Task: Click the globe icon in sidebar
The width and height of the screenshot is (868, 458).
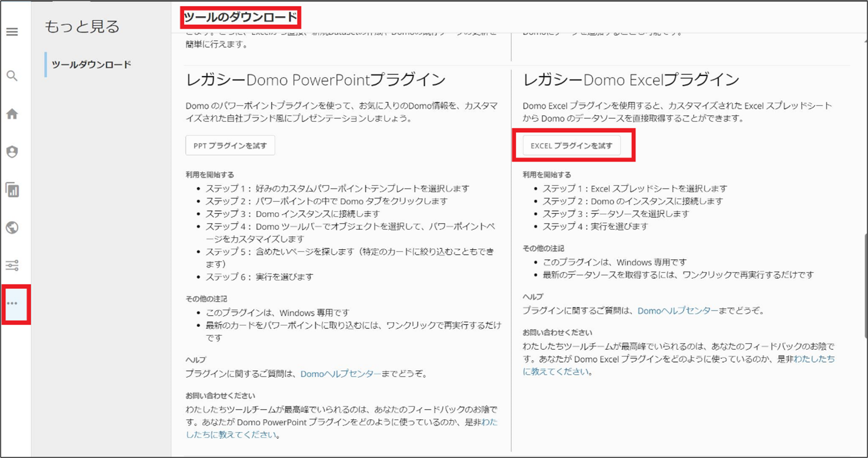Action: [12, 228]
